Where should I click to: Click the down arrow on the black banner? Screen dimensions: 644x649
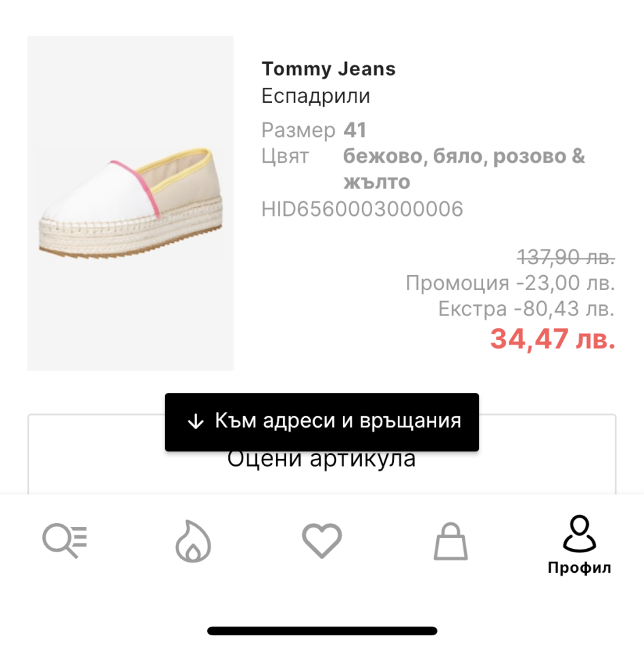click(x=196, y=422)
